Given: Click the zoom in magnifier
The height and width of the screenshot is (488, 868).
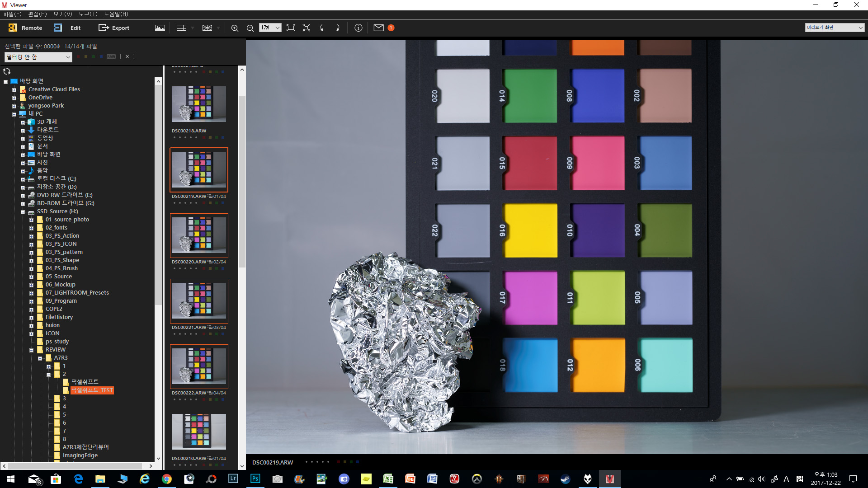Looking at the screenshot, I should pyautogui.click(x=235, y=28).
